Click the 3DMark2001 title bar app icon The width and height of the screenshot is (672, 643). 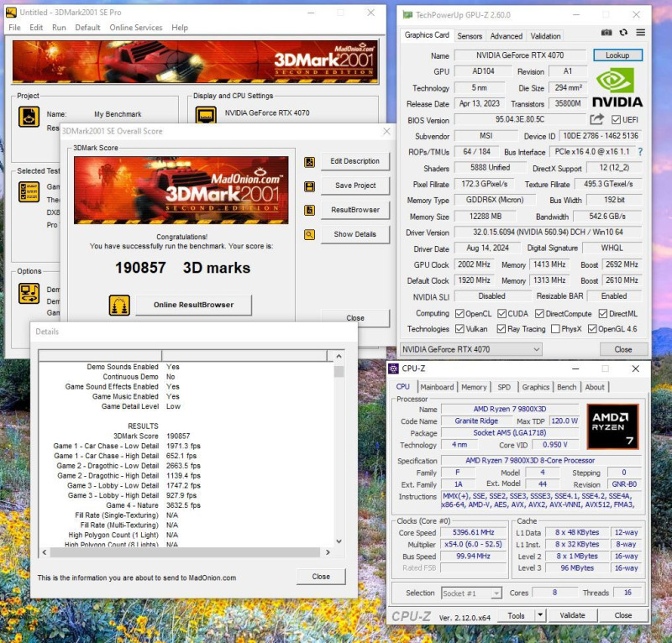point(11,13)
